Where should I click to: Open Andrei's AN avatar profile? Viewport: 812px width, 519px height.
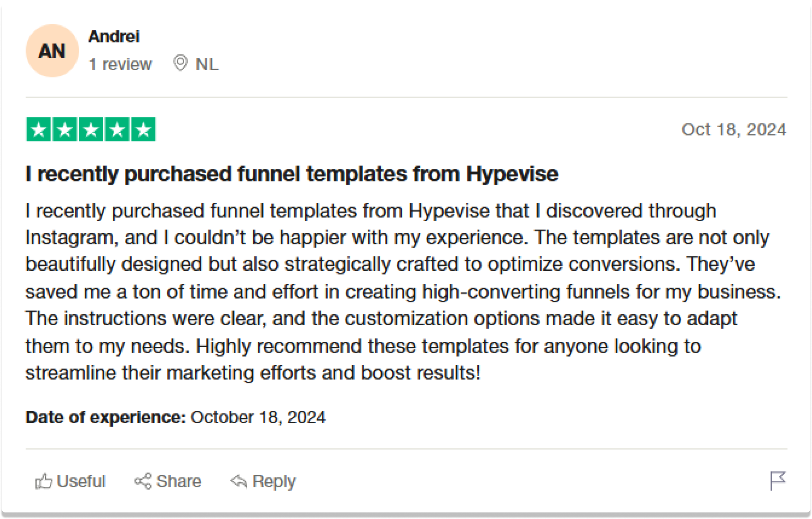52,51
